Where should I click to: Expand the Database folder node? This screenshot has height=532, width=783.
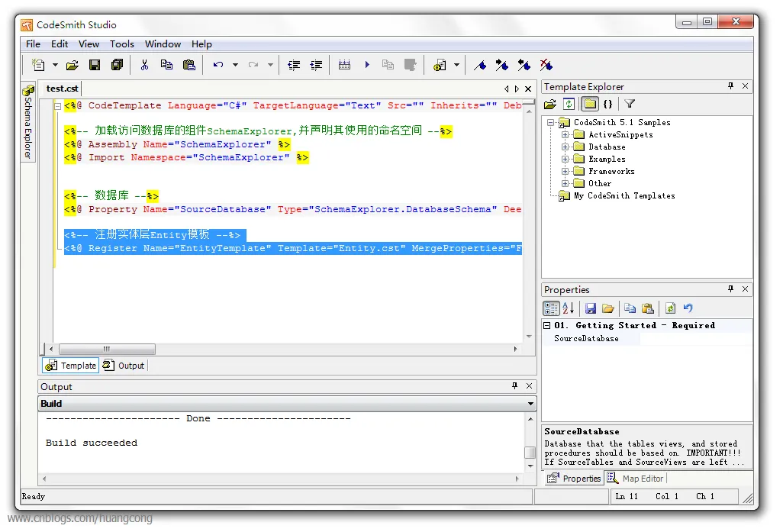(565, 147)
